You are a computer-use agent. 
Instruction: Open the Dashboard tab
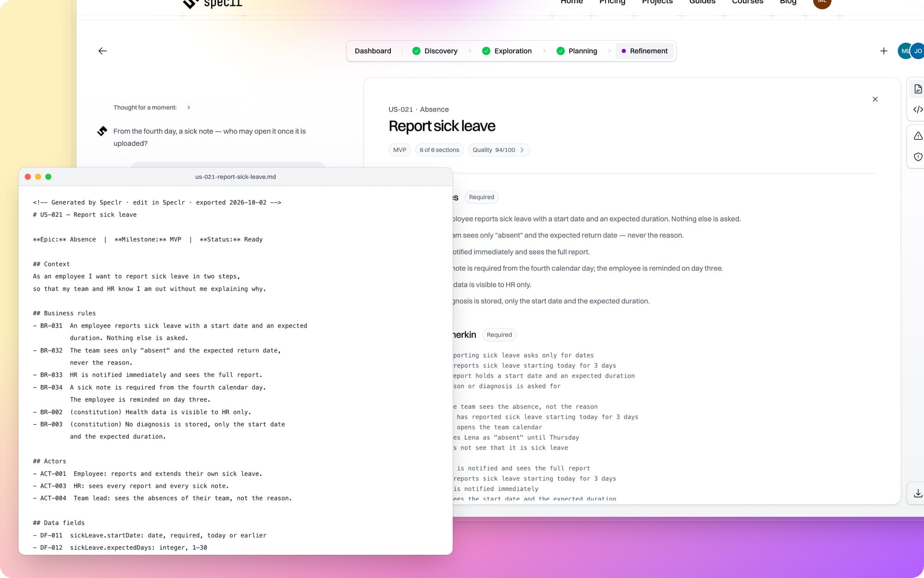[372, 51]
